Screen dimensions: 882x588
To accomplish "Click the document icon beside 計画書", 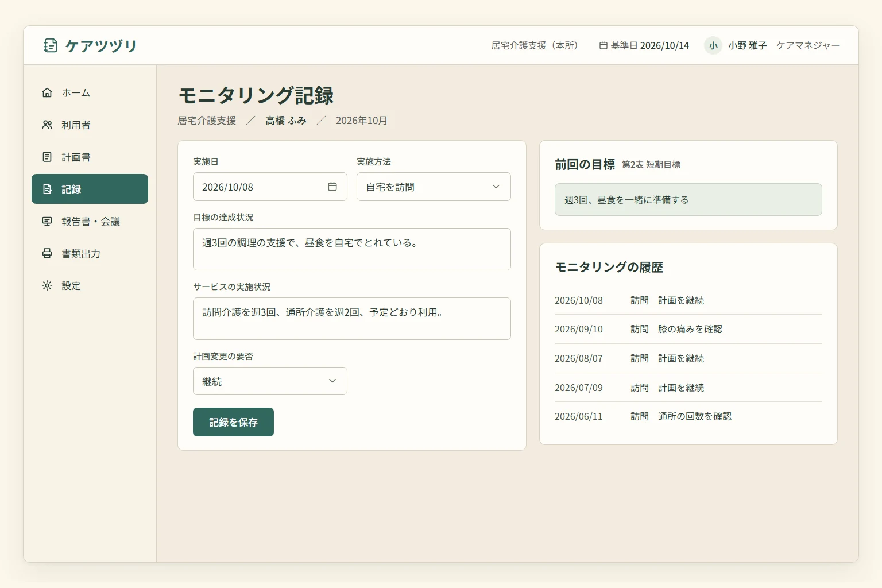I will point(47,157).
